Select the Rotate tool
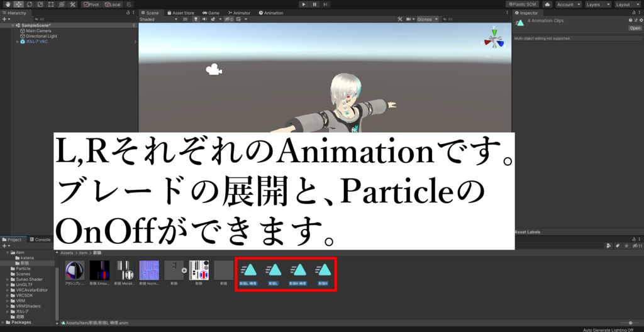 pos(30,4)
